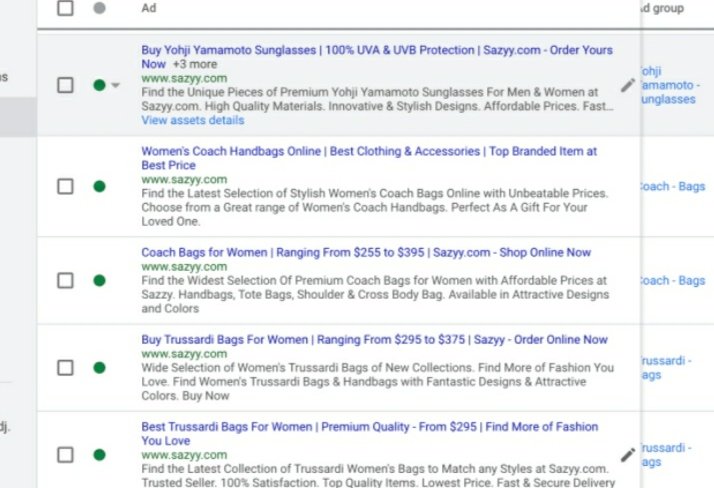The height and width of the screenshot is (488, 714).
Task: Open Trussardi - Bags group for Best Trussardi ad
Action: (x=666, y=455)
